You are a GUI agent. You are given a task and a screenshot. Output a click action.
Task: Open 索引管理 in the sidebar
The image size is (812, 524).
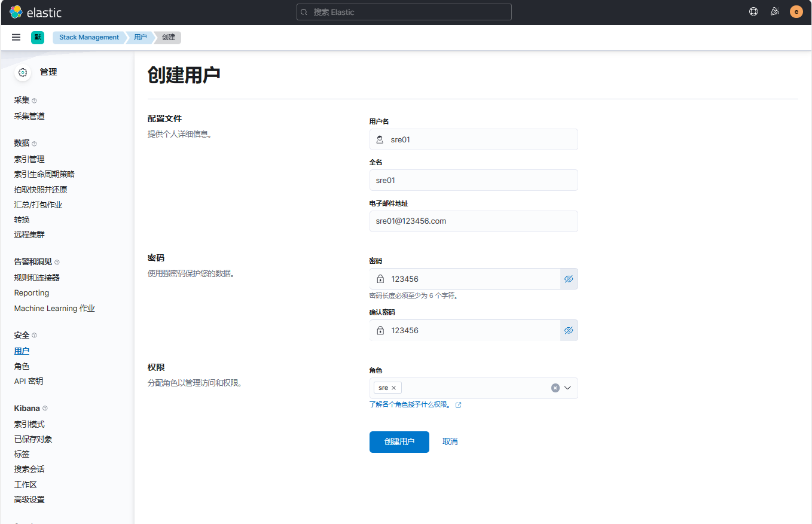pos(29,159)
